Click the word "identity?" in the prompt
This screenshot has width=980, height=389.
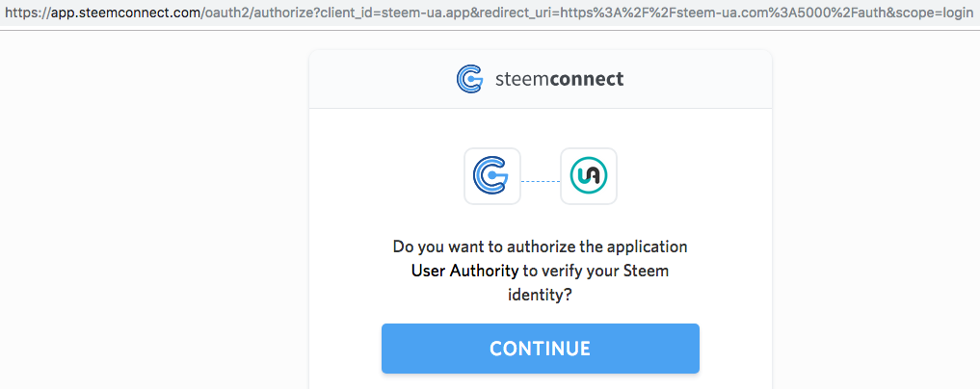click(x=540, y=297)
